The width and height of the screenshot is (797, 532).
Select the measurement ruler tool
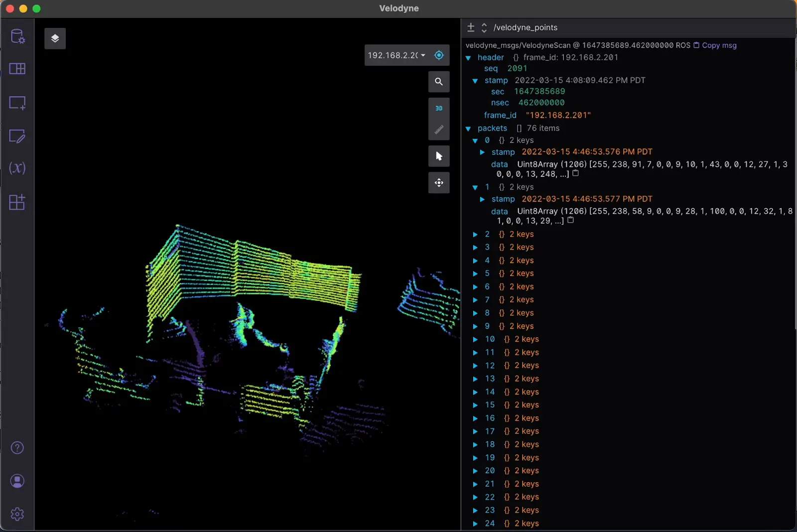click(x=439, y=130)
